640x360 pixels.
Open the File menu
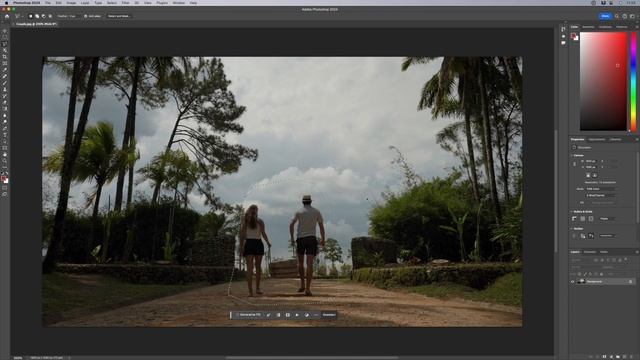point(48,3)
